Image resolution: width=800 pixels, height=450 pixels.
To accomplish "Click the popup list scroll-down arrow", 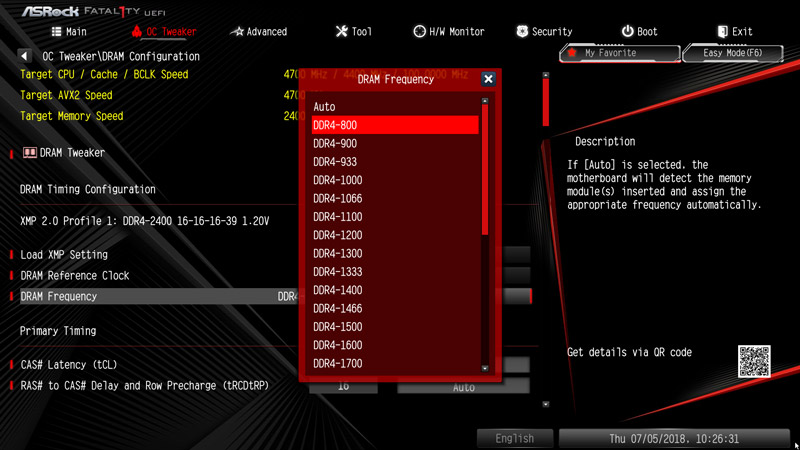I will [485, 368].
